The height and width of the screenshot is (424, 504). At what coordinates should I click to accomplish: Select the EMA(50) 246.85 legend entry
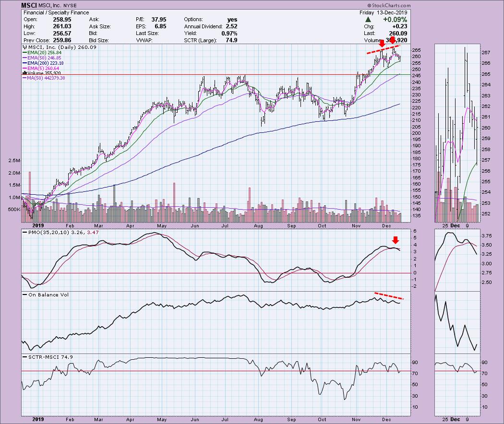[x=46, y=59]
